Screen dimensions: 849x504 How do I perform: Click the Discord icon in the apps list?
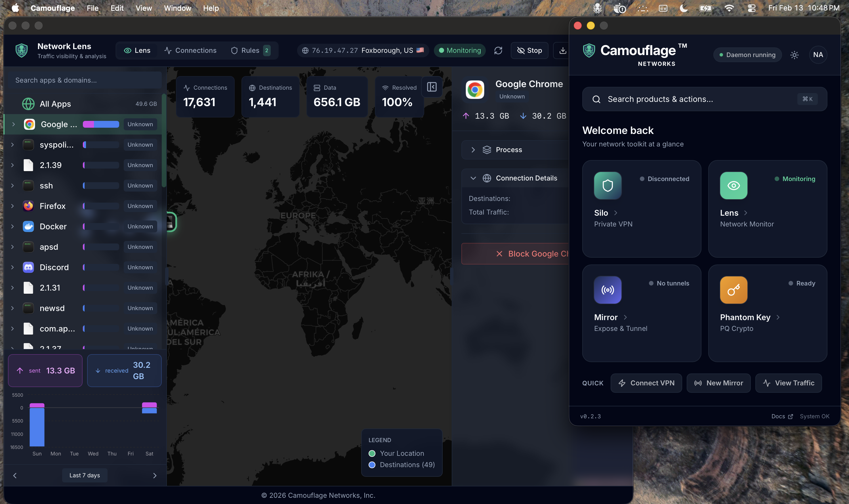coord(28,267)
